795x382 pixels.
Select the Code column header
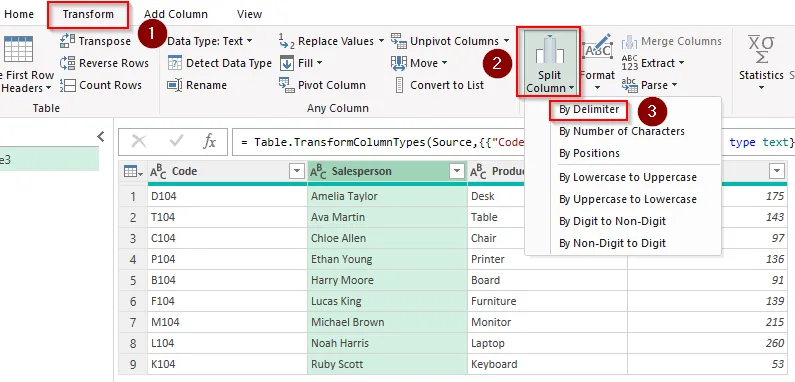click(x=227, y=172)
